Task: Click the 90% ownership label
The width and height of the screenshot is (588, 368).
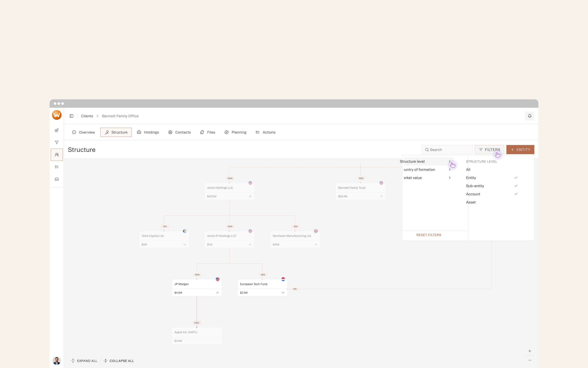Action: tap(263, 275)
